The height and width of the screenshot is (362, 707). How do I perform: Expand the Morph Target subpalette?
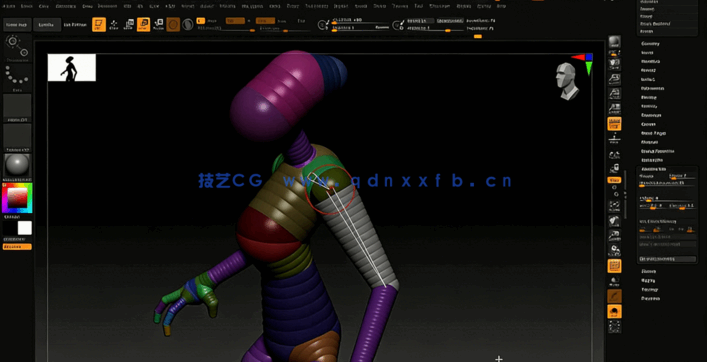pyautogui.click(x=653, y=133)
